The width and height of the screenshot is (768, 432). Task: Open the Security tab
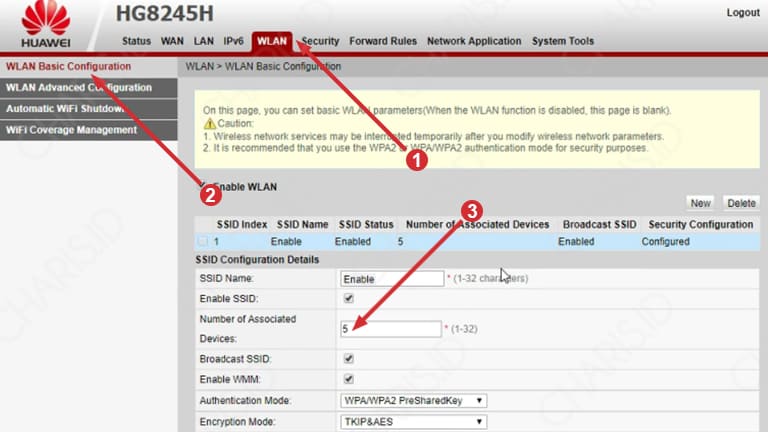click(320, 41)
